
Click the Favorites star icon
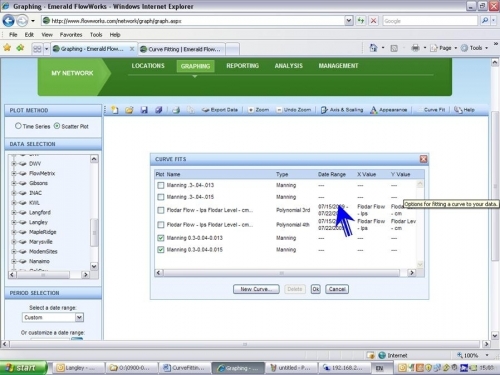pyautogui.click(x=7, y=48)
